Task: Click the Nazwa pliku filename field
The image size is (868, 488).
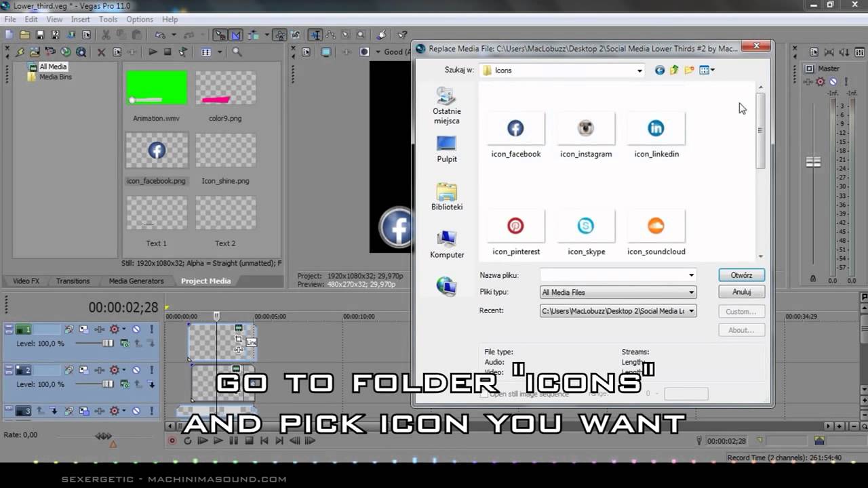Action: tap(618, 274)
